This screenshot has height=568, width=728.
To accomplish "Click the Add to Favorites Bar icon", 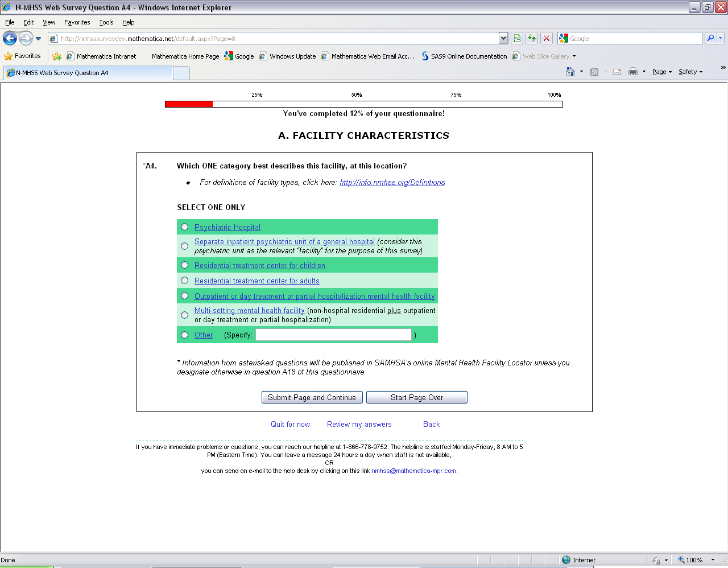I will (57, 56).
